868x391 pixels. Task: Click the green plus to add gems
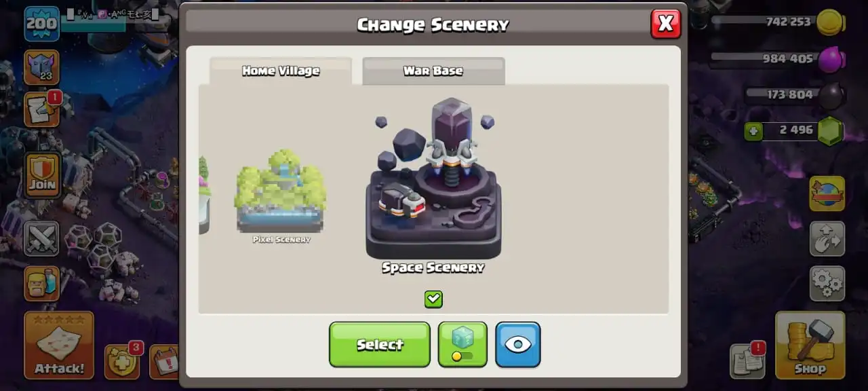point(753,130)
